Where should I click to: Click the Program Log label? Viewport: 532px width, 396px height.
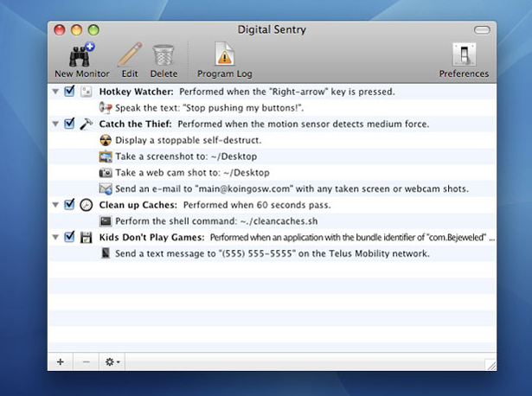point(225,73)
